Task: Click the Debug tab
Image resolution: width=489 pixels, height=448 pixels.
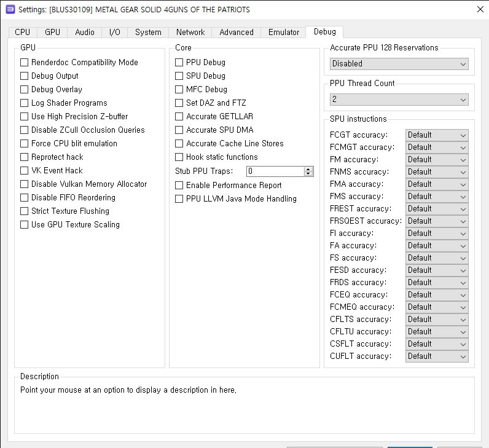Action: pyautogui.click(x=324, y=32)
